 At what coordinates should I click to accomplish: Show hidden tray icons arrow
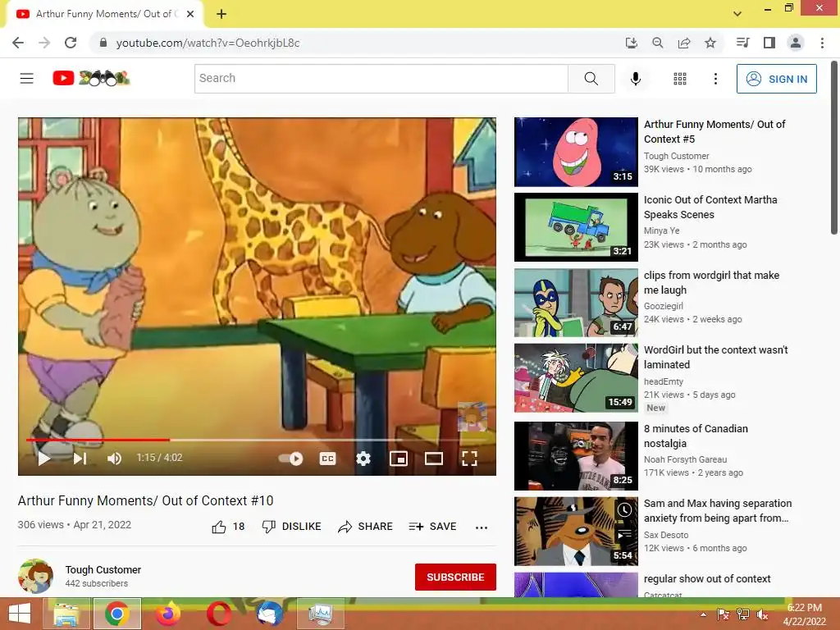703,614
